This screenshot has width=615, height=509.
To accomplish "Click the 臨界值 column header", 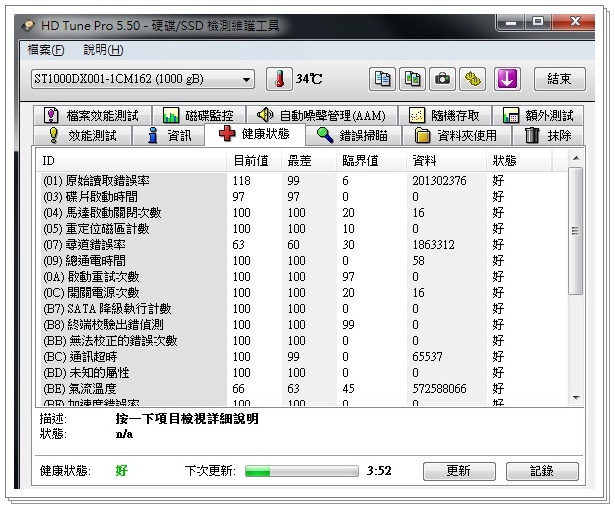I will pos(371,161).
